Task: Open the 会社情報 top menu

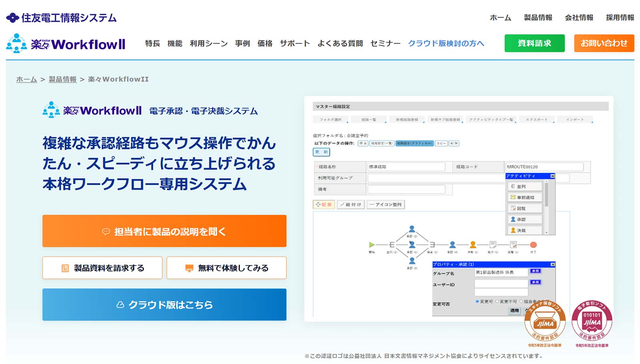Action: click(579, 18)
